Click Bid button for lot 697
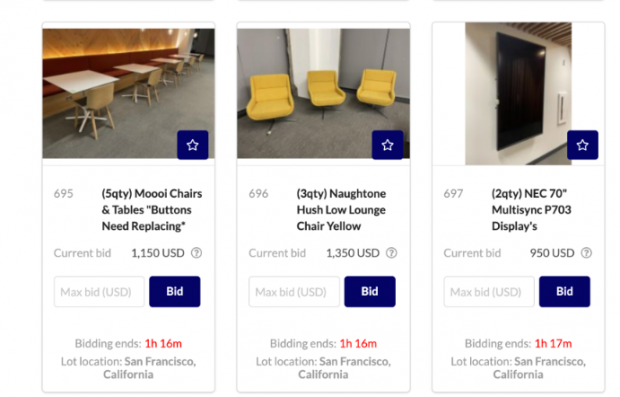620x397 pixels. (565, 291)
